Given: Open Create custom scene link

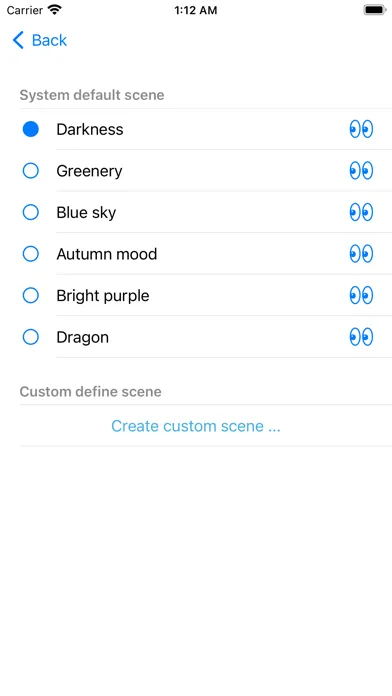Looking at the screenshot, I should pyautogui.click(x=196, y=426).
